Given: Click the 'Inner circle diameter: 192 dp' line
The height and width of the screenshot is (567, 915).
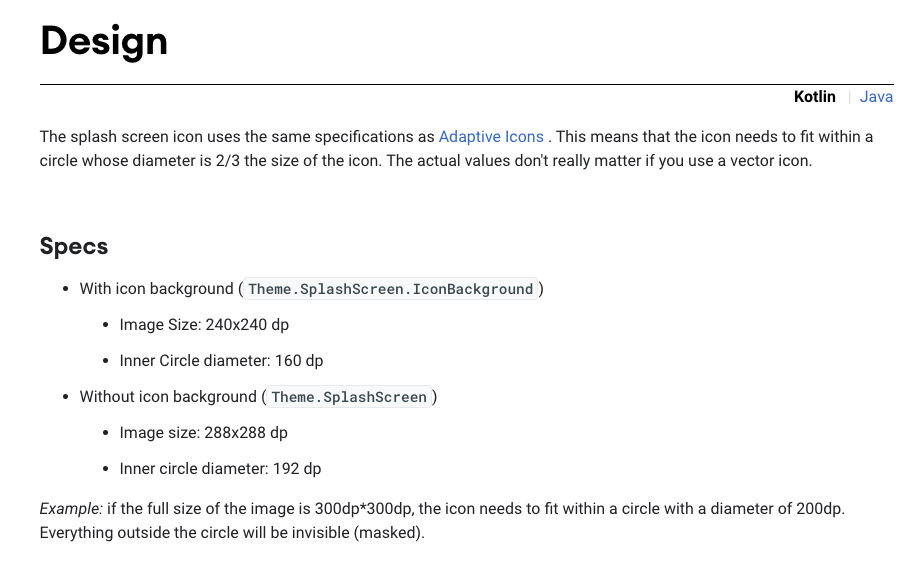Looking at the screenshot, I should [220, 469].
